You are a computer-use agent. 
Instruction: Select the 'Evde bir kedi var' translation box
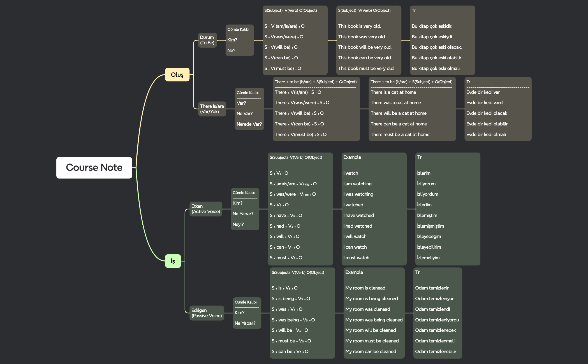click(498, 109)
